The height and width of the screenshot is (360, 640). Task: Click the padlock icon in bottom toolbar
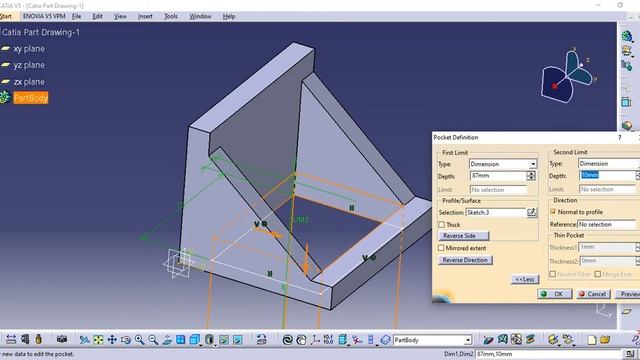pyautogui.click(x=38, y=339)
